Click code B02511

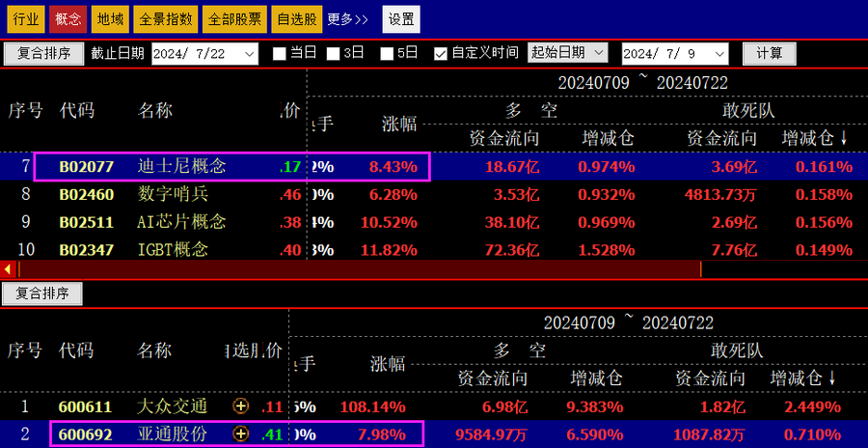point(87,222)
